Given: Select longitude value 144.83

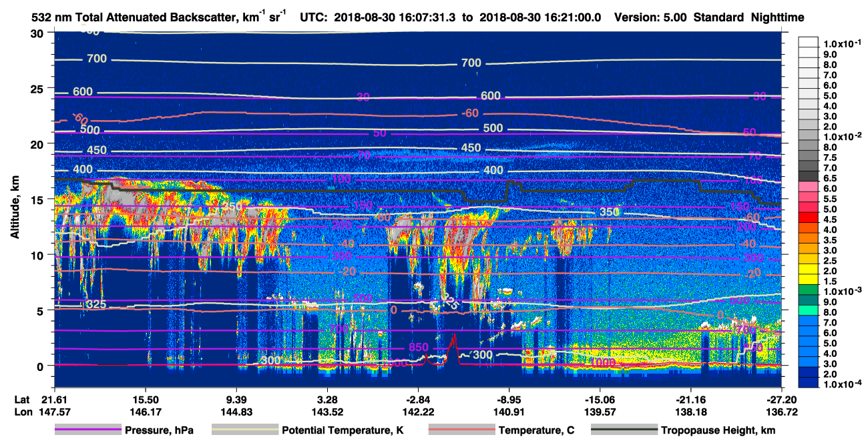Looking at the screenshot, I should pyautogui.click(x=236, y=412).
